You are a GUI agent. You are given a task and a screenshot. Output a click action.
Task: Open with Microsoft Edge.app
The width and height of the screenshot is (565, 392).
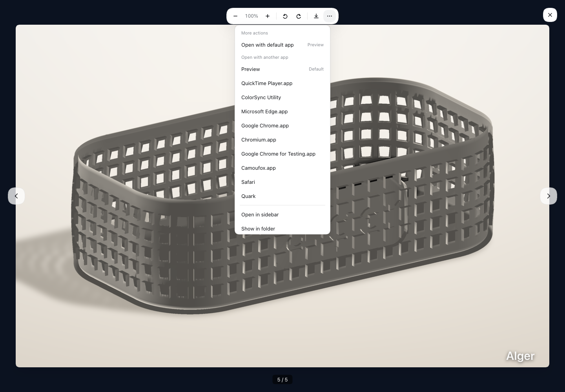[282, 111]
